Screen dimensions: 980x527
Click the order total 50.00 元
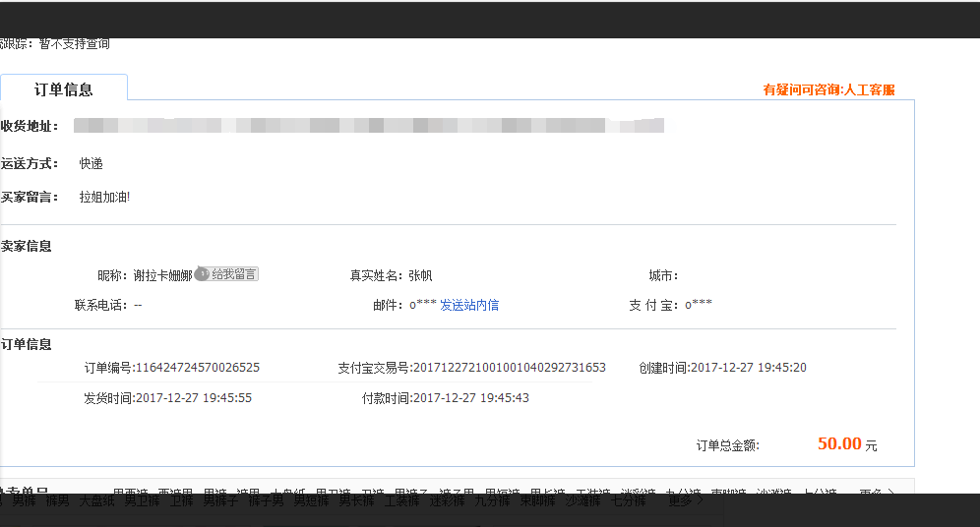pos(847,444)
